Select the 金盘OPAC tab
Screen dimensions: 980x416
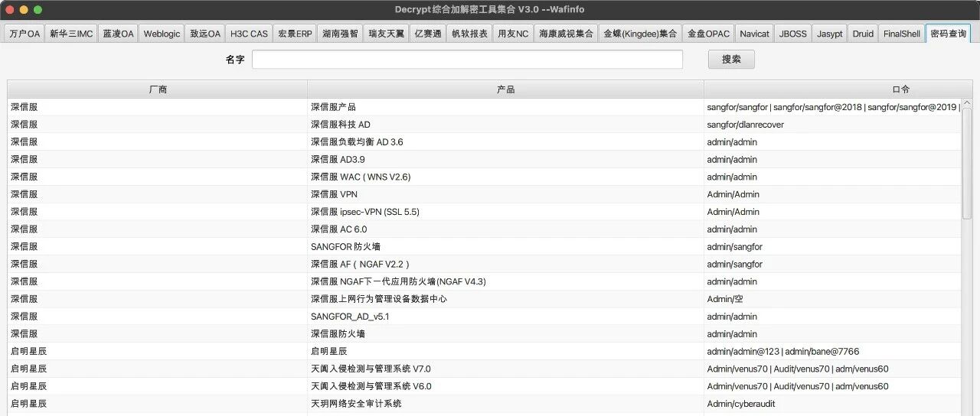pyautogui.click(x=708, y=34)
